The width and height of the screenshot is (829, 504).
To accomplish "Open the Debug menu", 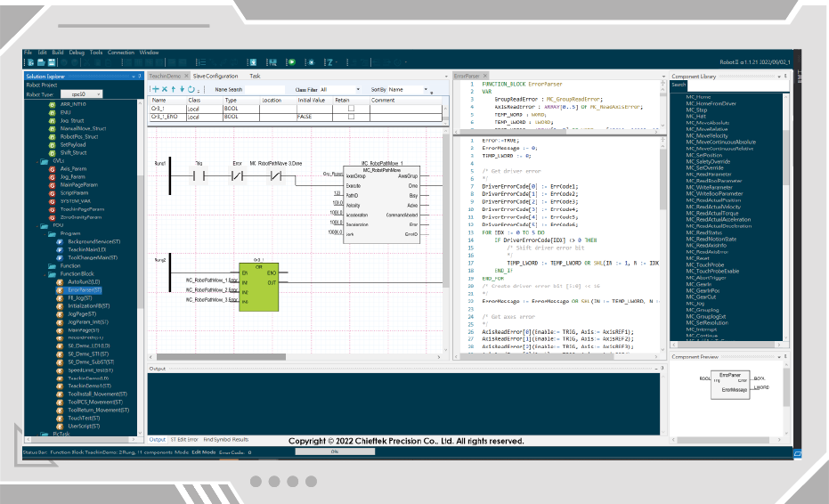I will [x=77, y=53].
